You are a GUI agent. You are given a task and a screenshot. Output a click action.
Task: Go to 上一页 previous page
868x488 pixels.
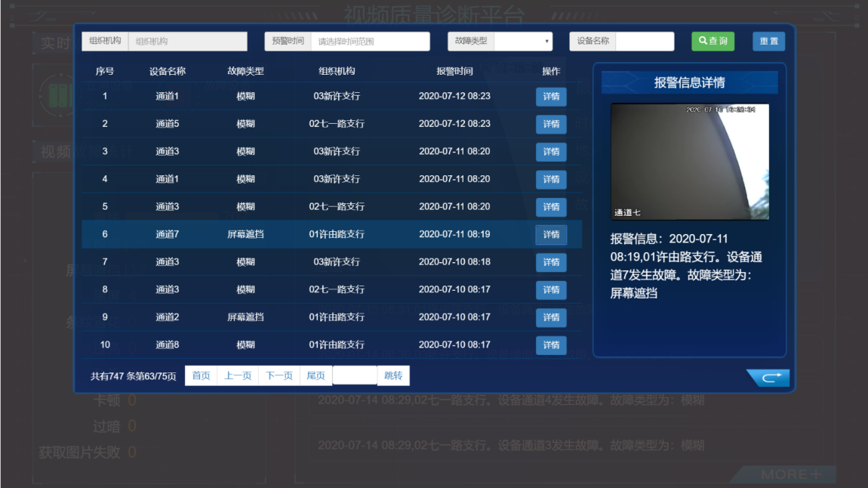[238, 375]
